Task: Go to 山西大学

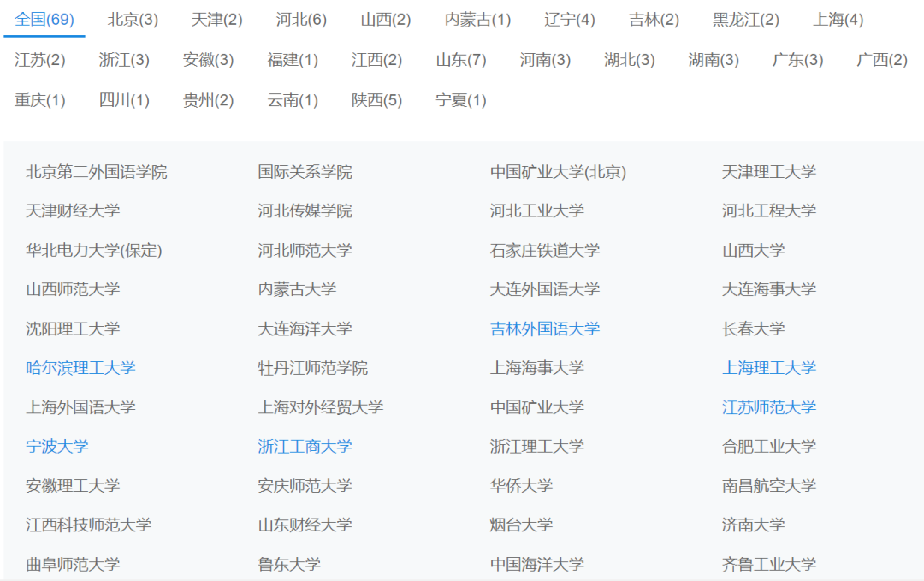Action: click(x=754, y=251)
